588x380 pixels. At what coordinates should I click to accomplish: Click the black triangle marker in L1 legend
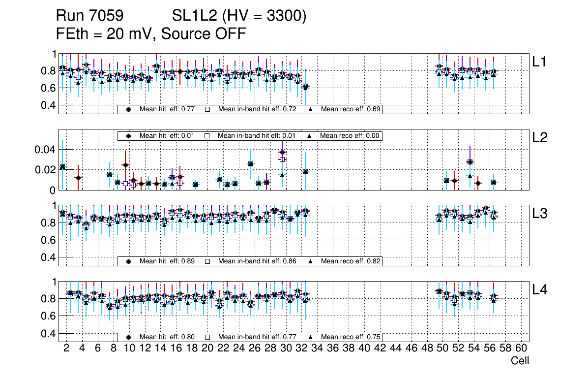(x=311, y=109)
